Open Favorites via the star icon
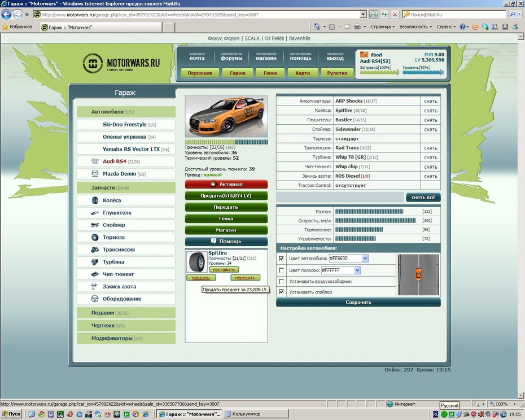 coord(5,27)
